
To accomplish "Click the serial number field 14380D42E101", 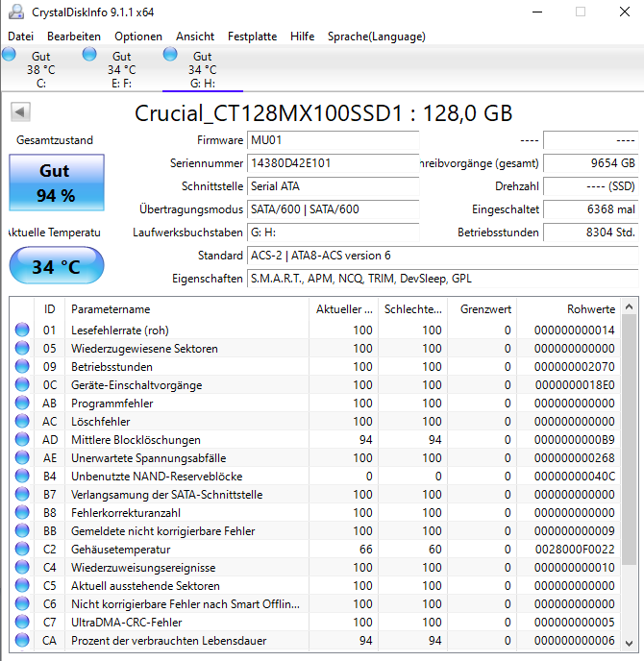I will pos(334,163).
